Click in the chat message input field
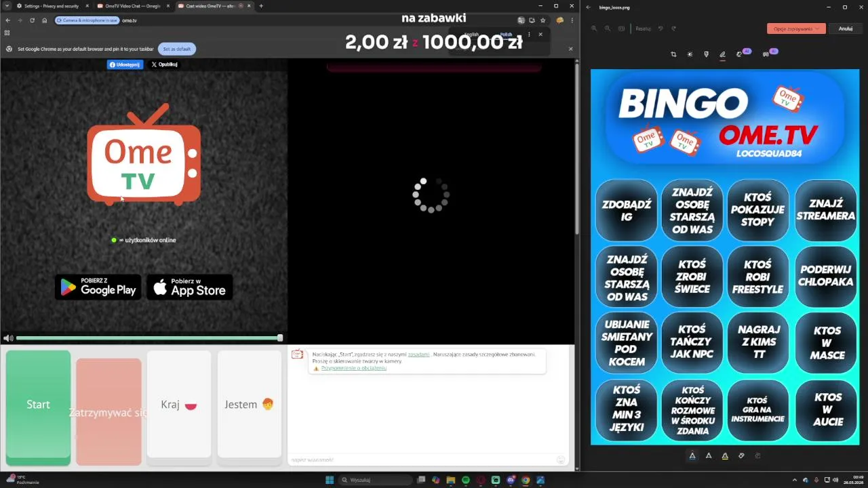 [x=422, y=460]
